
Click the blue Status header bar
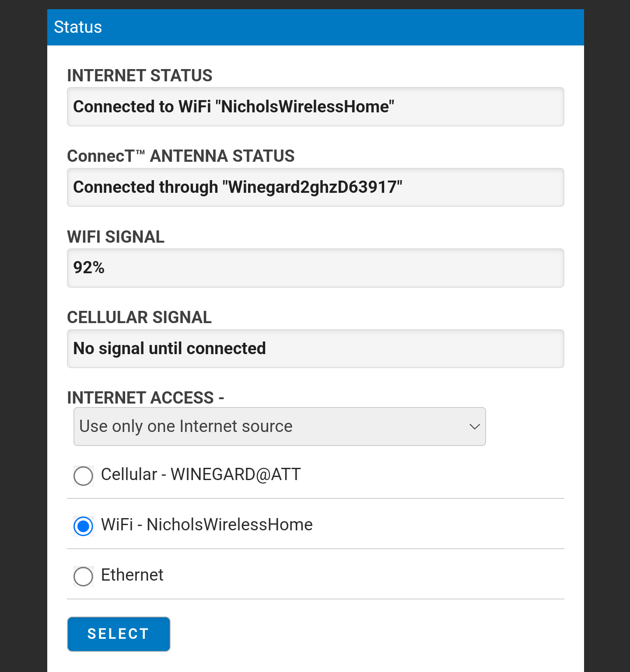[315, 27]
